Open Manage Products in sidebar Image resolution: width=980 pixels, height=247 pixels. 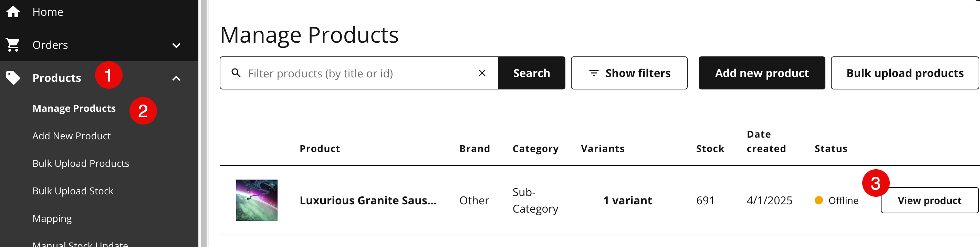(x=74, y=108)
